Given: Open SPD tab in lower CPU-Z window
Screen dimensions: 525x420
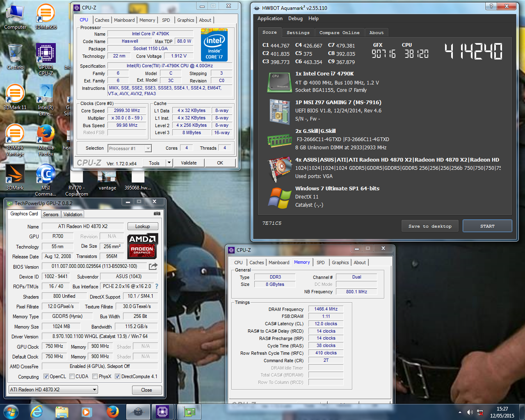Looking at the screenshot, I should tap(320, 262).
